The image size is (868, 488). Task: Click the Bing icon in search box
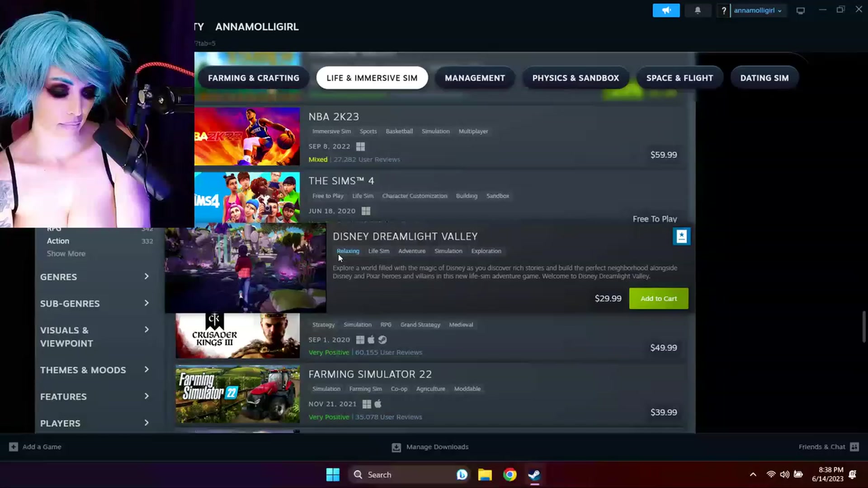pyautogui.click(x=462, y=475)
